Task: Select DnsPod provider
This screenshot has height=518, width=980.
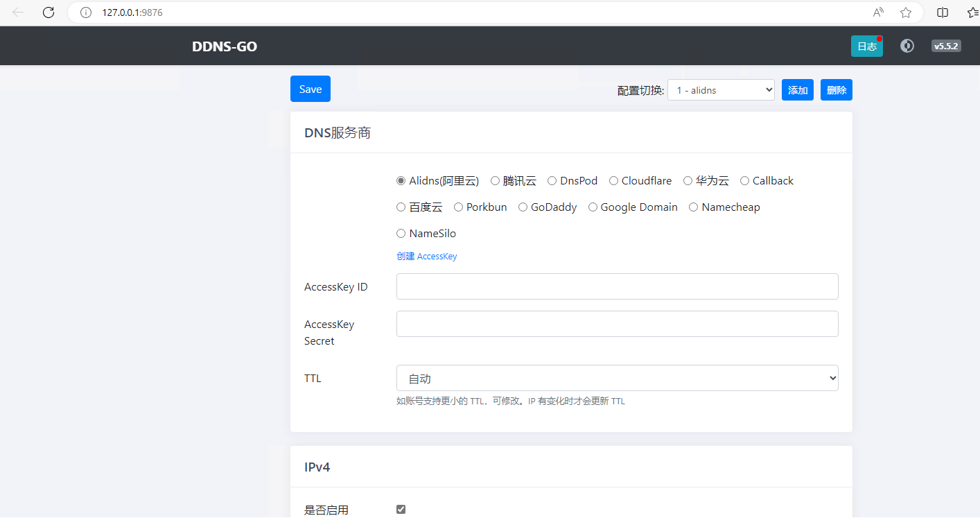Action: tap(552, 181)
